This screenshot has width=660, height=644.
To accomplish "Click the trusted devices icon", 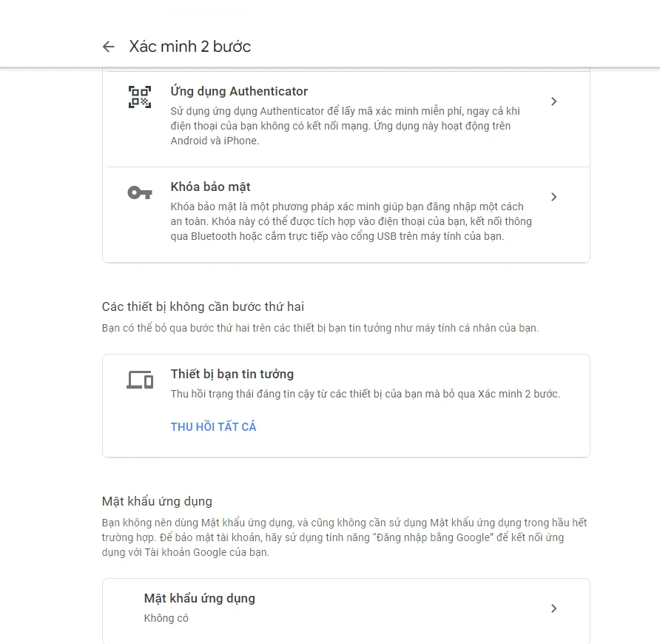I will [x=140, y=380].
